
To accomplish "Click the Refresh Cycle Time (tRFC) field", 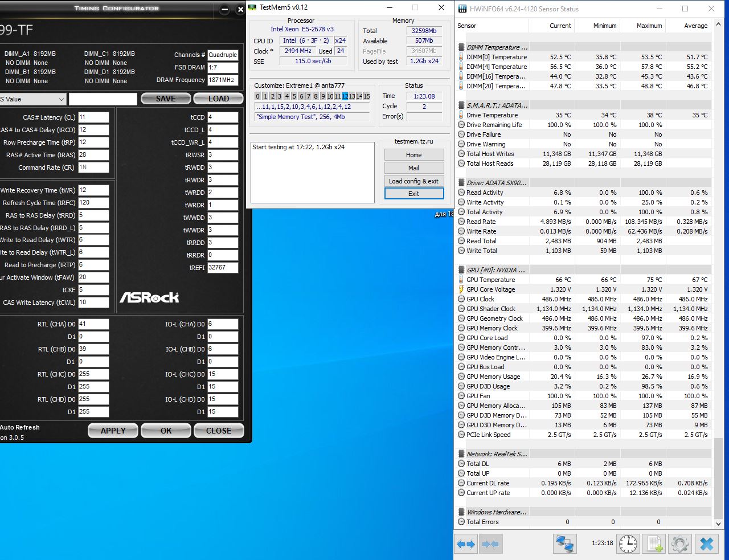I will click(x=93, y=203).
